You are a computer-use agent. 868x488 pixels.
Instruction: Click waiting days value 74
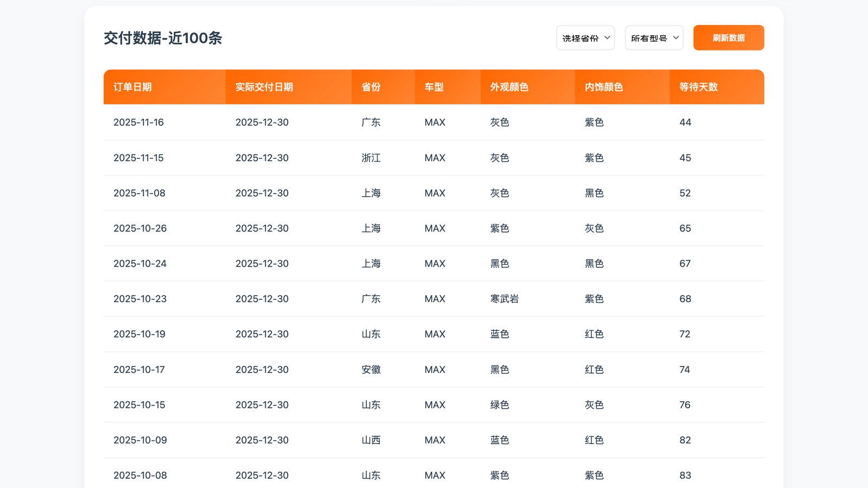coord(685,369)
